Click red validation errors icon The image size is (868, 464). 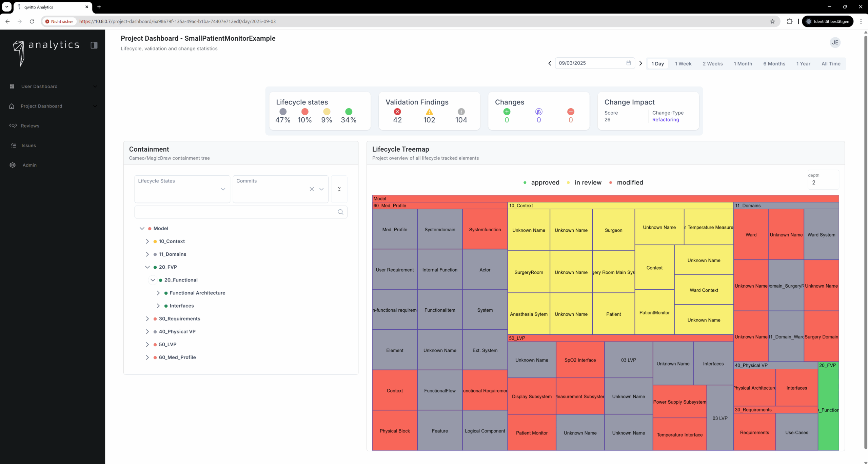pyautogui.click(x=397, y=112)
